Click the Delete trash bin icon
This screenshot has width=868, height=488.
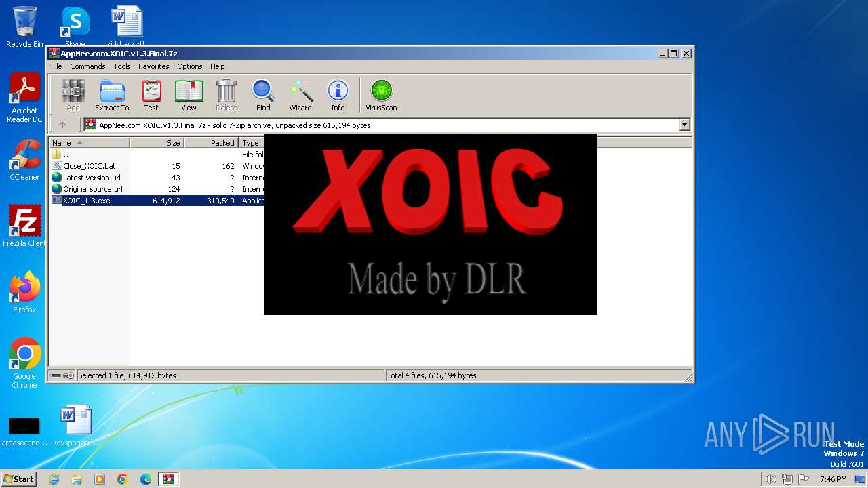click(226, 95)
